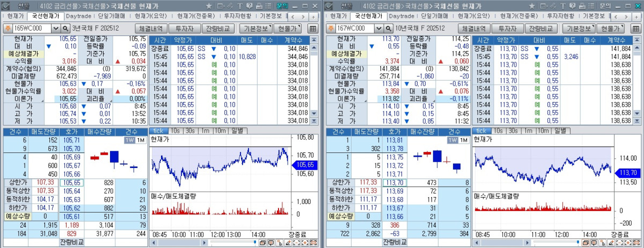
Task: Search symbol with magnifier next to 167WC000
Action: [x=389, y=28]
